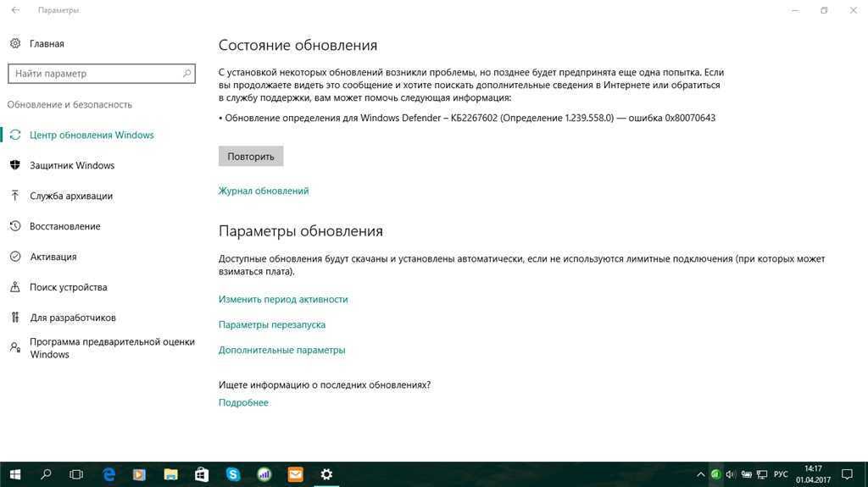Open the Дополнительные параметры link

281,351
